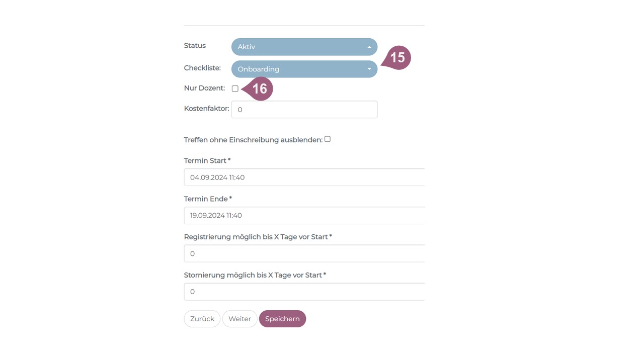Enable the Nur Dozent checkbox
644x362 pixels.
(235, 88)
